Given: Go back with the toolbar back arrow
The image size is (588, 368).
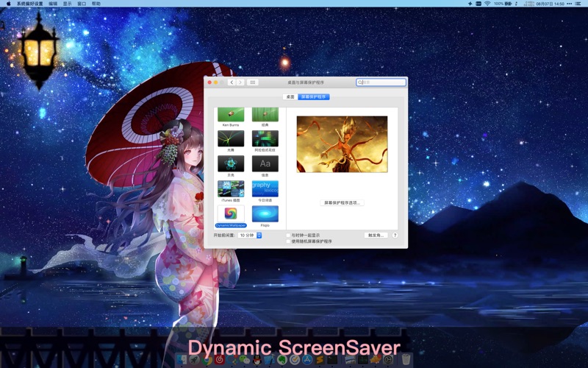Looking at the screenshot, I should (232, 82).
